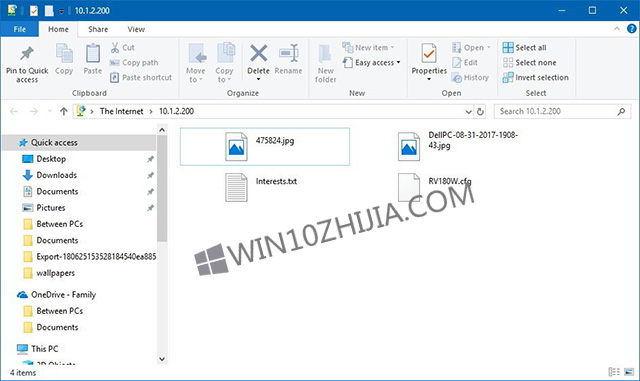This screenshot has height=381, width=640.
Task: Select Quick access in navigation pane
Action: pyautogui.click(x=80, y=143)
